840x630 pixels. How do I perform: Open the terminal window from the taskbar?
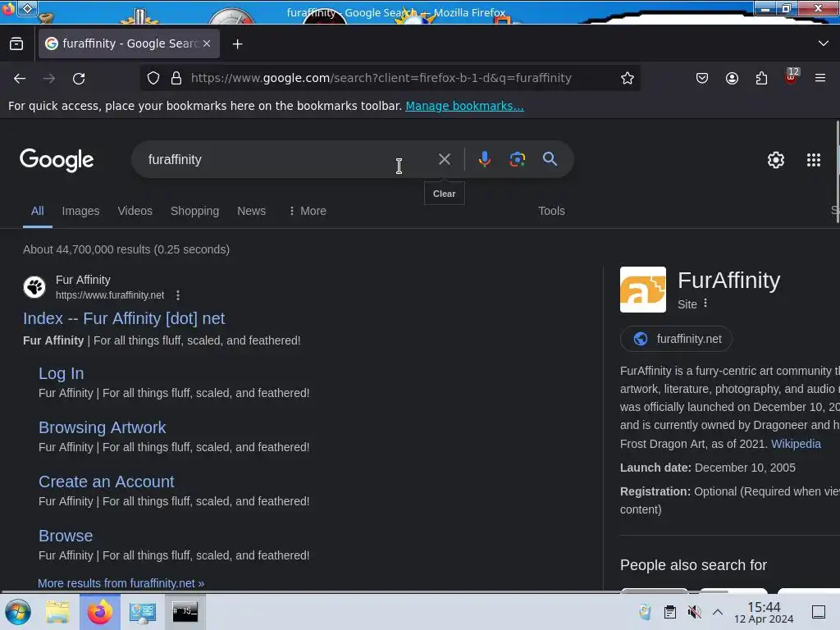click(185, 612)
